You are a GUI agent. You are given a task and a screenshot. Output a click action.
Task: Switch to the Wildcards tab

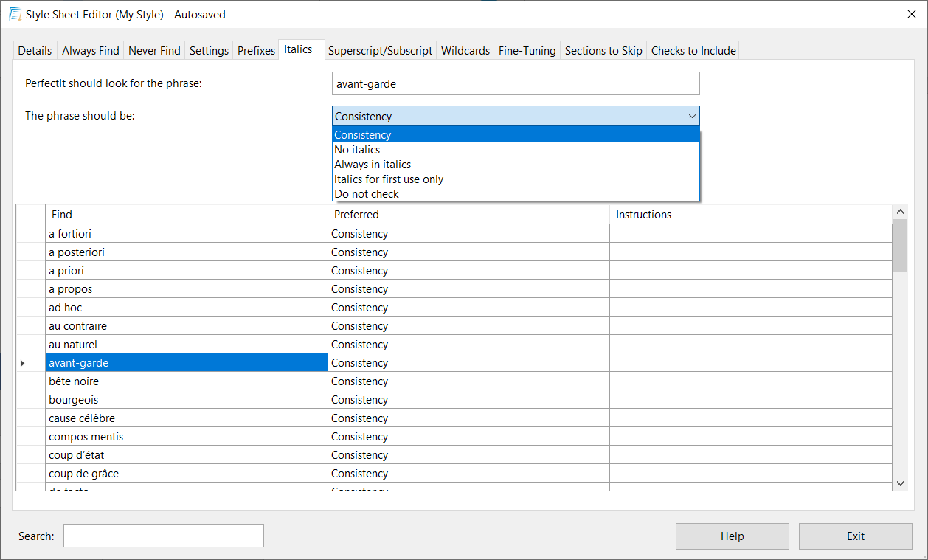(x=465, y=51)
